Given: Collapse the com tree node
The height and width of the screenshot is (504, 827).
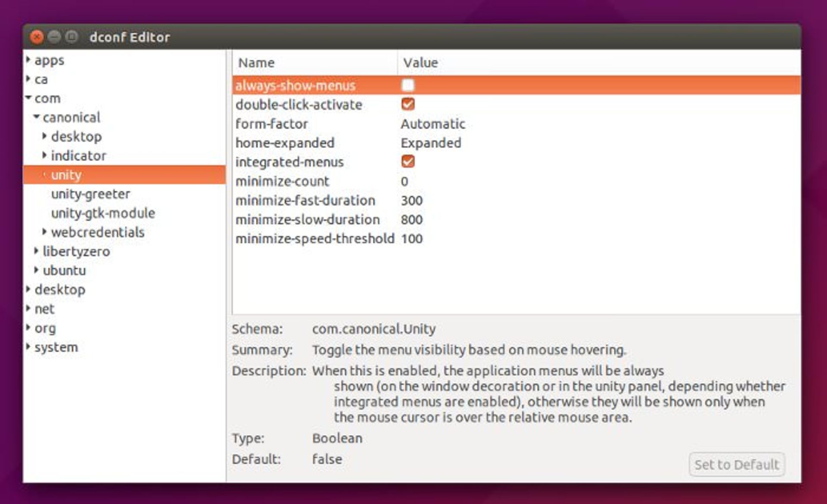Looking at the screenshot, I should tap(29, 98).
